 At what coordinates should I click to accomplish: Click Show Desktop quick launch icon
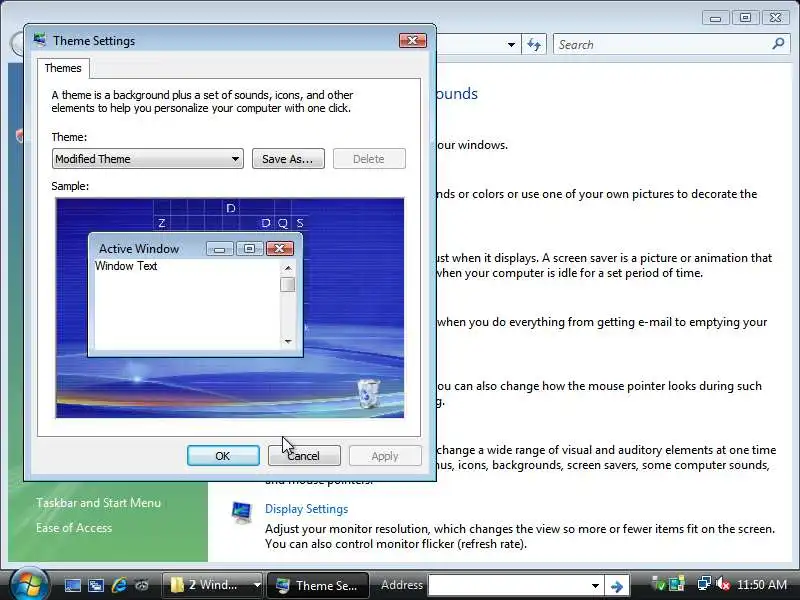72,585
